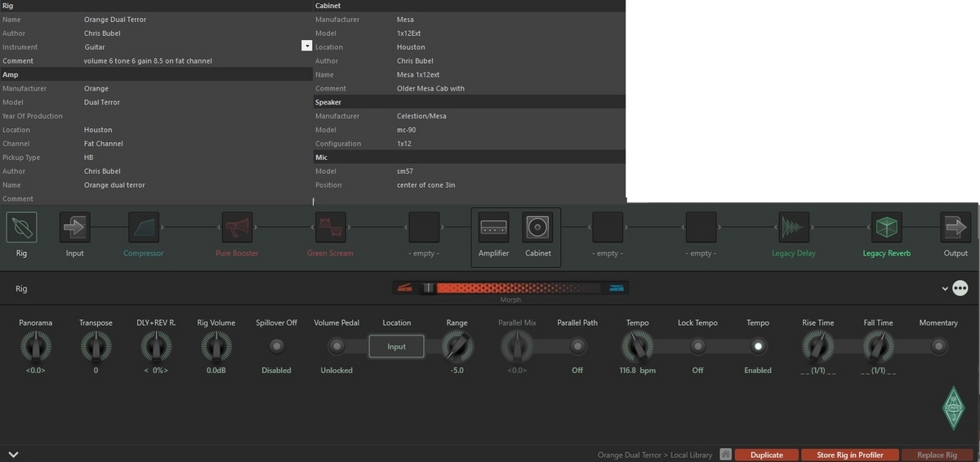
Task: Select the Amplifier block
Action: [x=493, y=227]
